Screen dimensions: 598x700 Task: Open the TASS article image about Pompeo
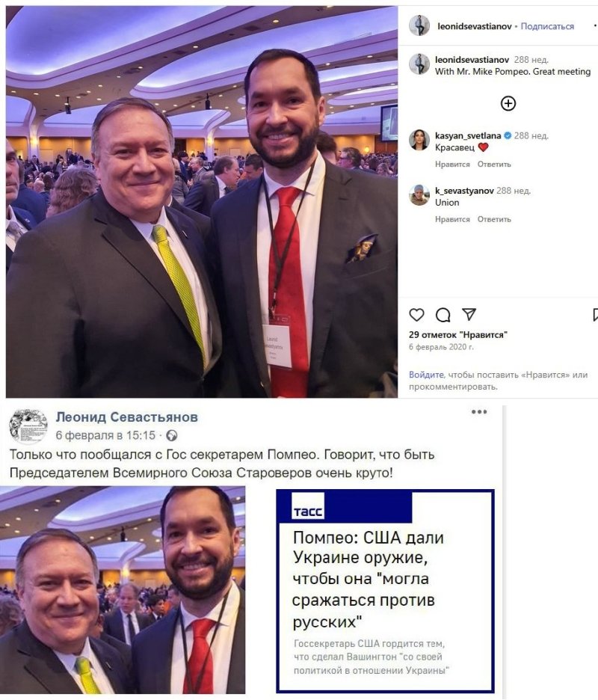[x=385, y=591]
